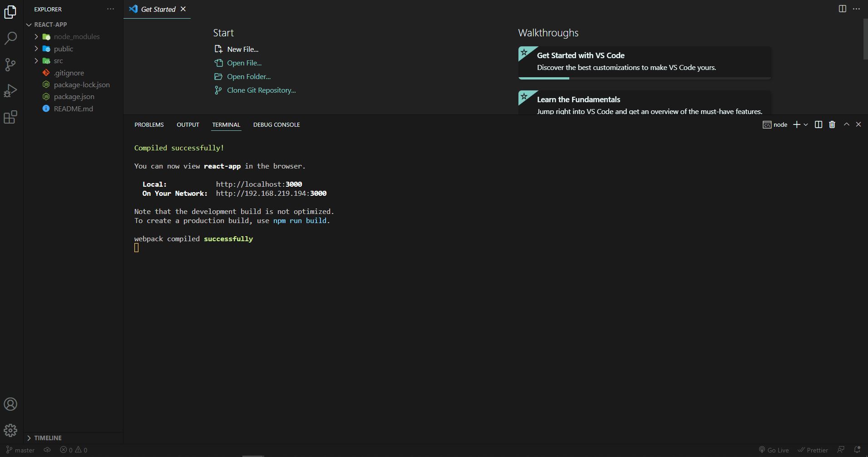The width and height of the screenshot is (868, 457).
Task: Click http://localhost:3000 link in terminal
Action: [259, 184]
